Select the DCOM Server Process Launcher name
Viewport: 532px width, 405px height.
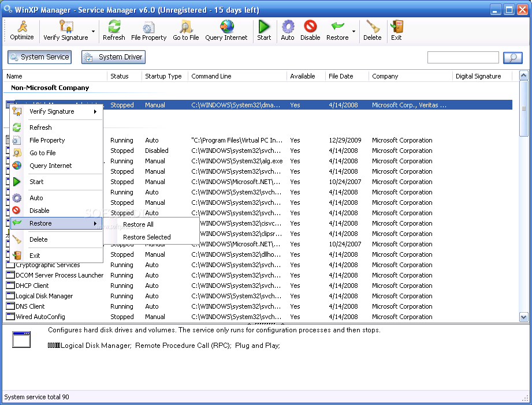(x=59, y=275)
